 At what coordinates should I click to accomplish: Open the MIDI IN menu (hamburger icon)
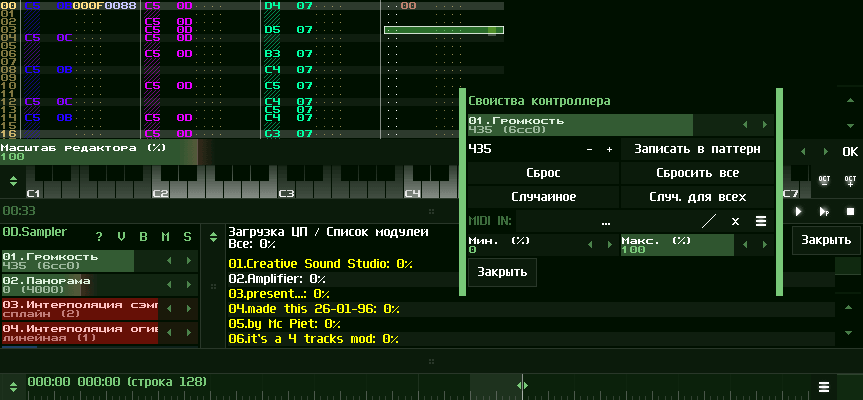pos(761,221)
